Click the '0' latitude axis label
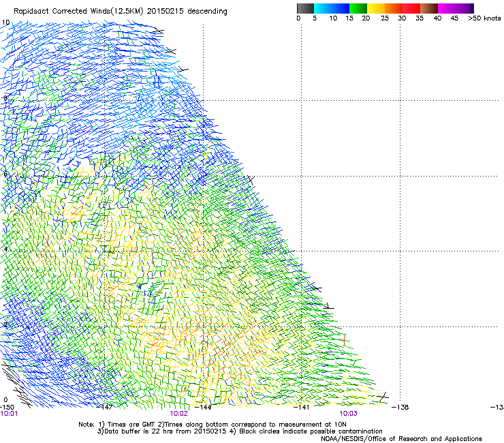The image size is (504, 443). pos(5,400)
